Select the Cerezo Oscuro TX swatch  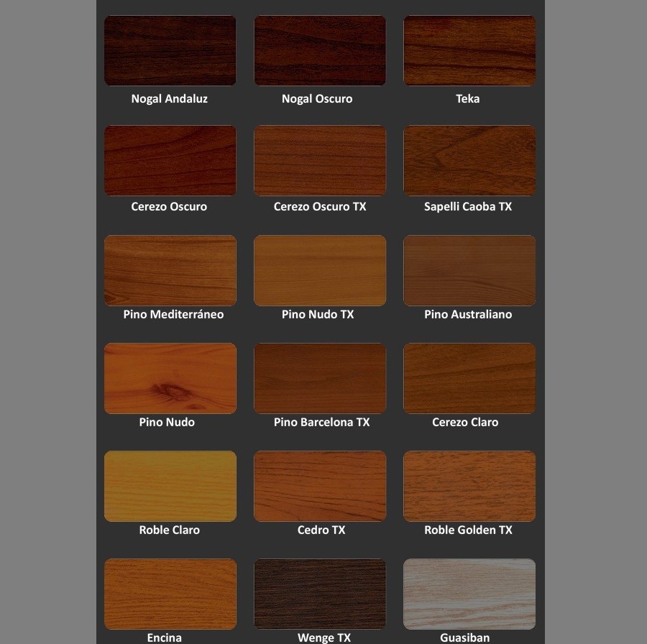coord(320,160)
